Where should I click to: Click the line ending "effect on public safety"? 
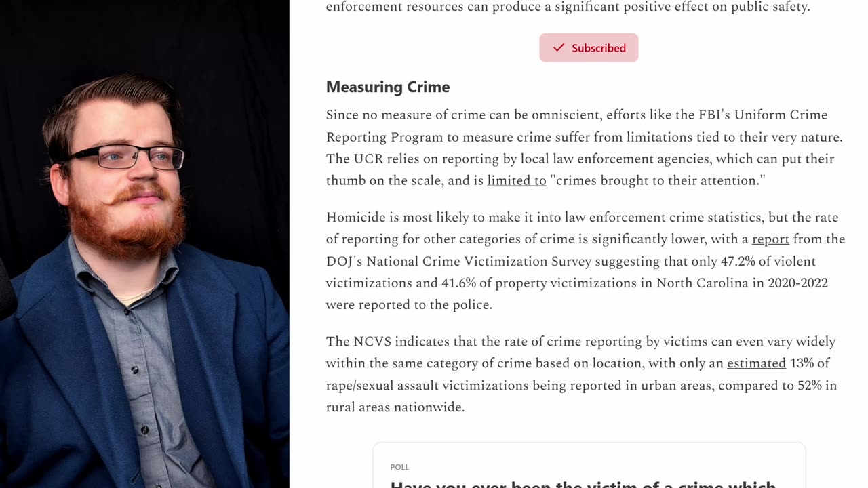point(568,7)
